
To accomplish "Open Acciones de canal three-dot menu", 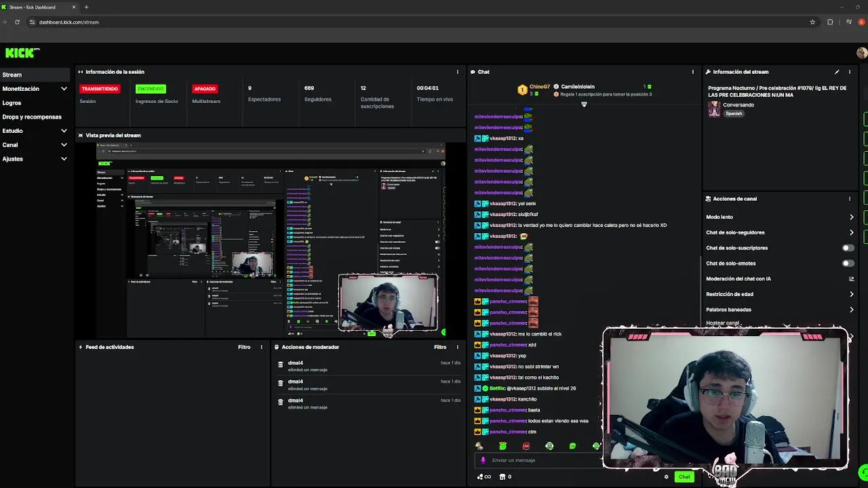I will (850, 199).
